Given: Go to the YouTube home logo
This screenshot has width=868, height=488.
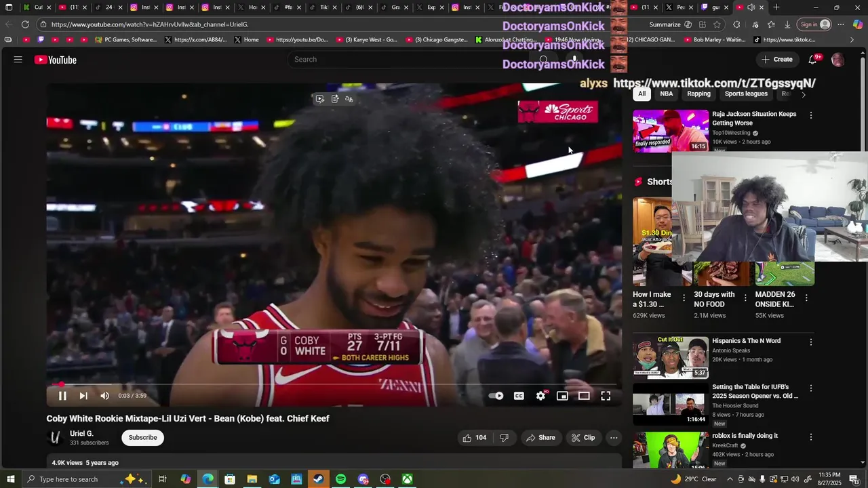Looking at the screenshot, I should pyautogui.click(x=56, y=60).
